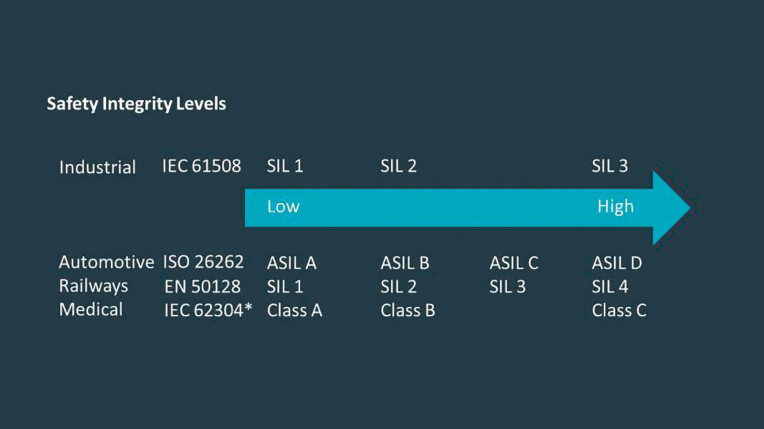Click IEC 62304* standard text
The width and height of the screenshot is (764, 429).
click(208, 310)
